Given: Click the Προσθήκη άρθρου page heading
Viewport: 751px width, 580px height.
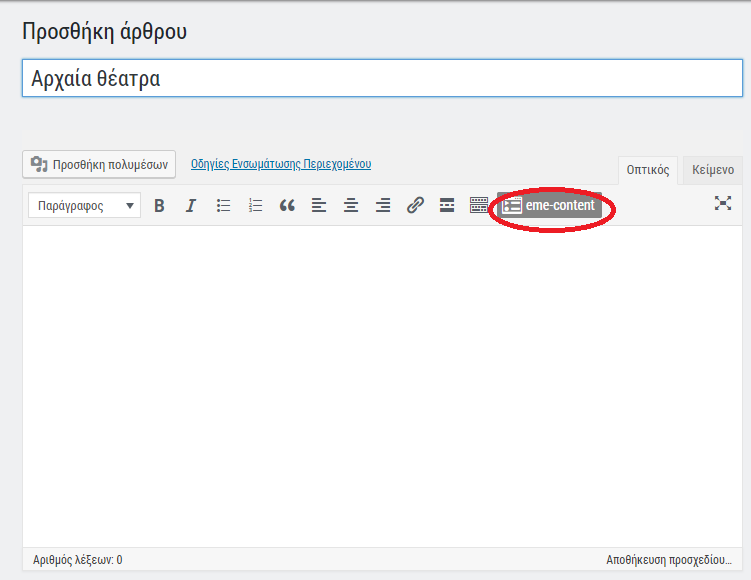Looking at the screenshot, I should point(104,32).
